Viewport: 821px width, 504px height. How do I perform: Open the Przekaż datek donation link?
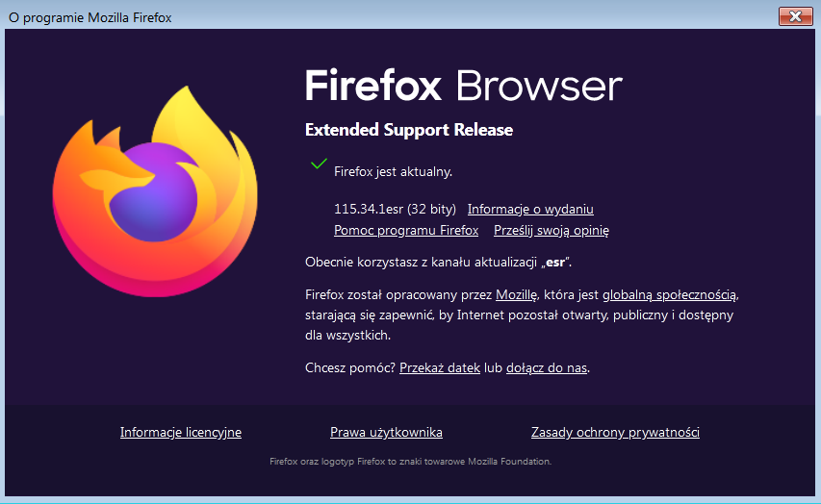tap(440, 368)
